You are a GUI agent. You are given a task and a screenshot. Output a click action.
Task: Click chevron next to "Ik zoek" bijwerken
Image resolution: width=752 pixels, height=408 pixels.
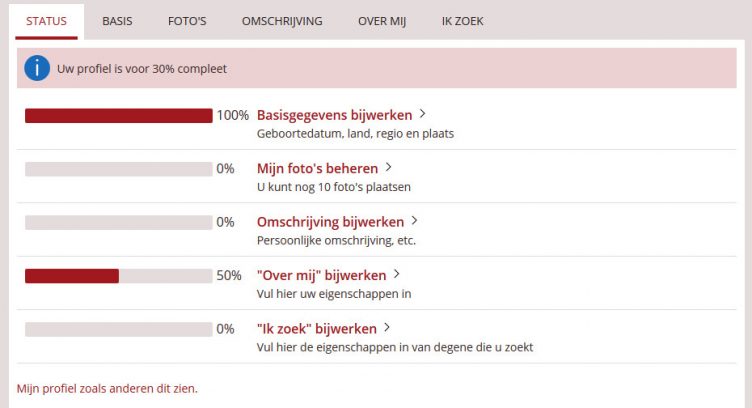coord(388,328)
